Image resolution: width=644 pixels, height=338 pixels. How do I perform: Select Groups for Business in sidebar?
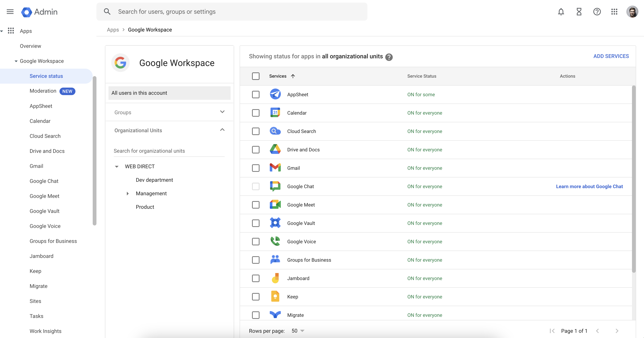53,241
